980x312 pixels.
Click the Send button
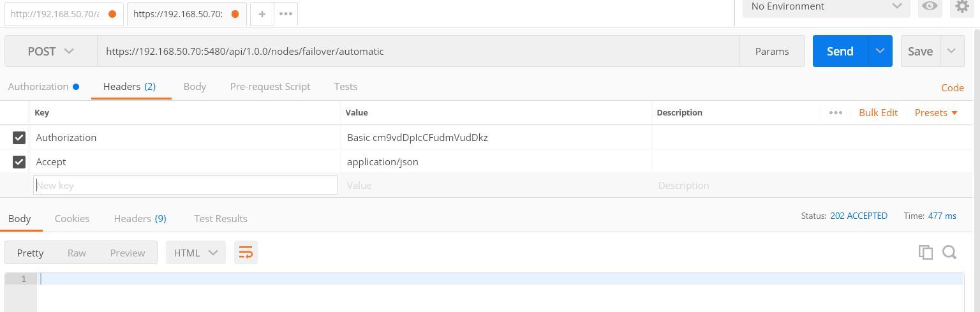(840, 51)
